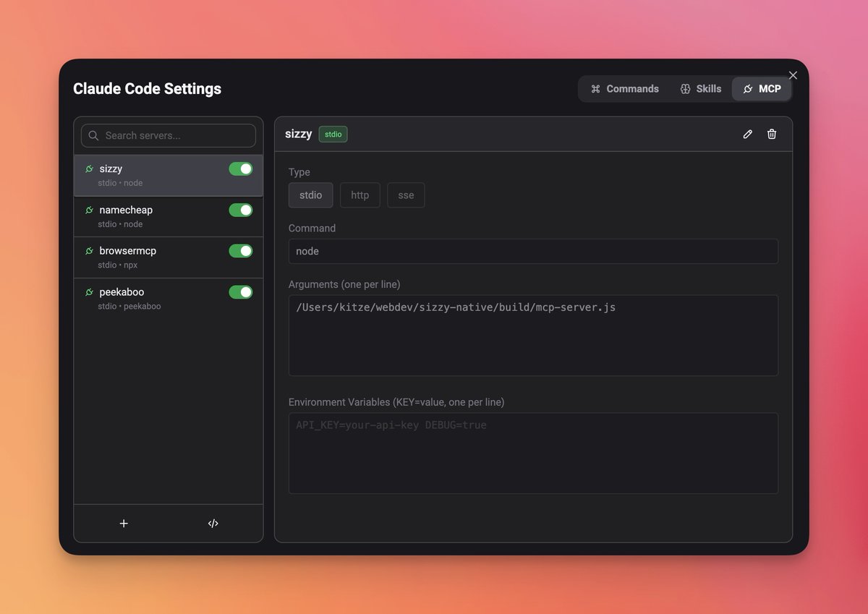Screen dimensions: 868x614
Task: Click the magnifier icon in search box
Action: 93,135
